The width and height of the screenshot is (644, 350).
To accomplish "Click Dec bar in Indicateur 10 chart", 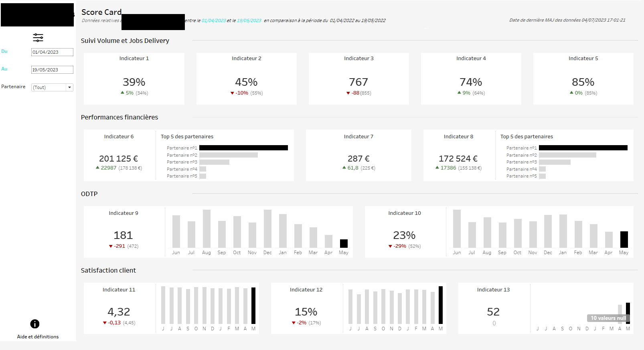I will coord(548,231).
